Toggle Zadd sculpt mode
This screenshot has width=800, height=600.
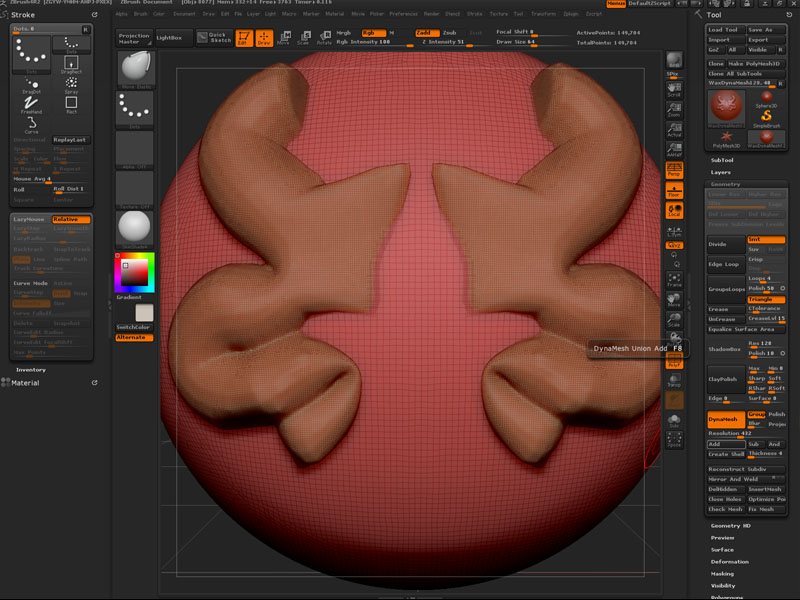click(427, 33)
